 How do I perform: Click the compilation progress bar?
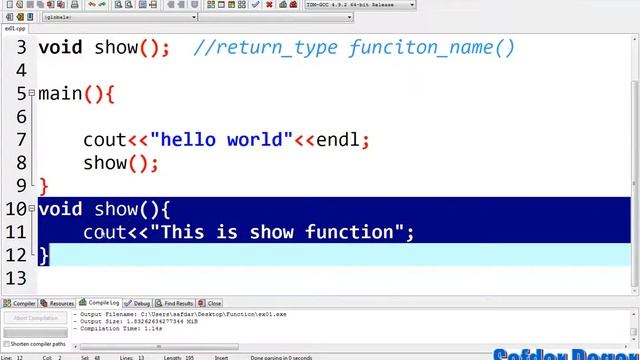point(36,332)
